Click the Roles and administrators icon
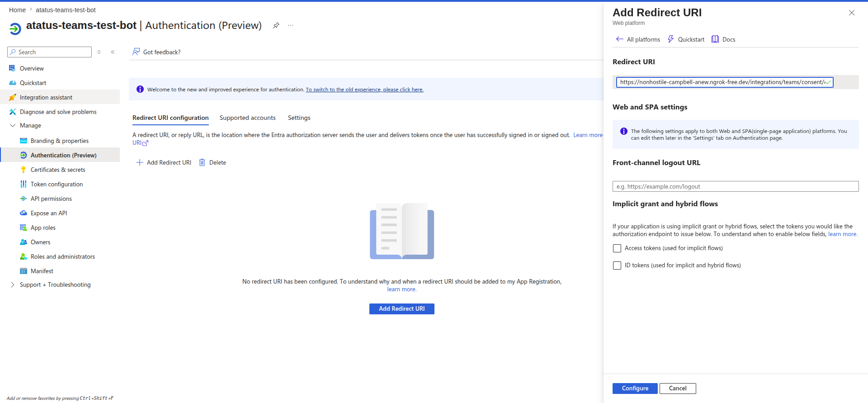 click(x=24, y=256)
